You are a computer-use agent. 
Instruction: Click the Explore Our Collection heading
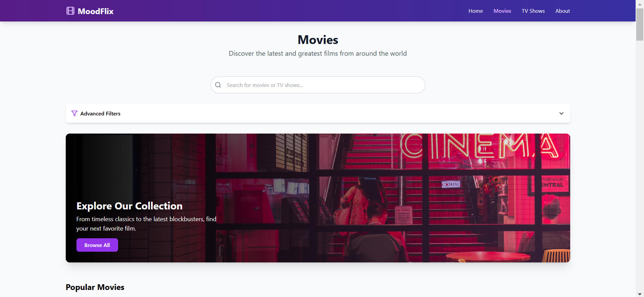129,206
